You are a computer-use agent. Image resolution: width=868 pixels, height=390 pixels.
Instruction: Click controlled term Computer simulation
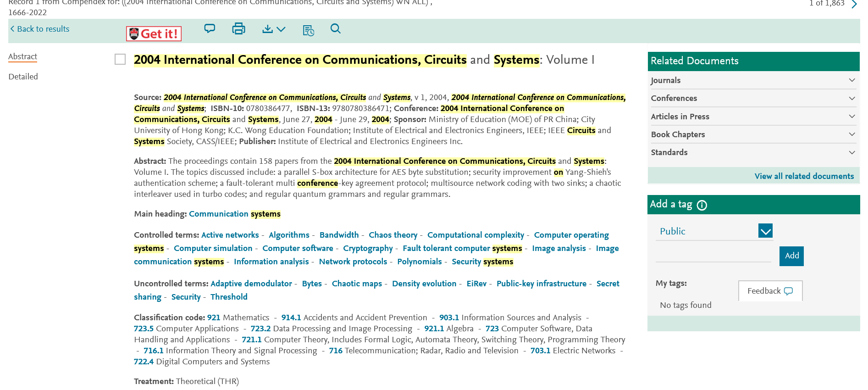coord(213,248)
